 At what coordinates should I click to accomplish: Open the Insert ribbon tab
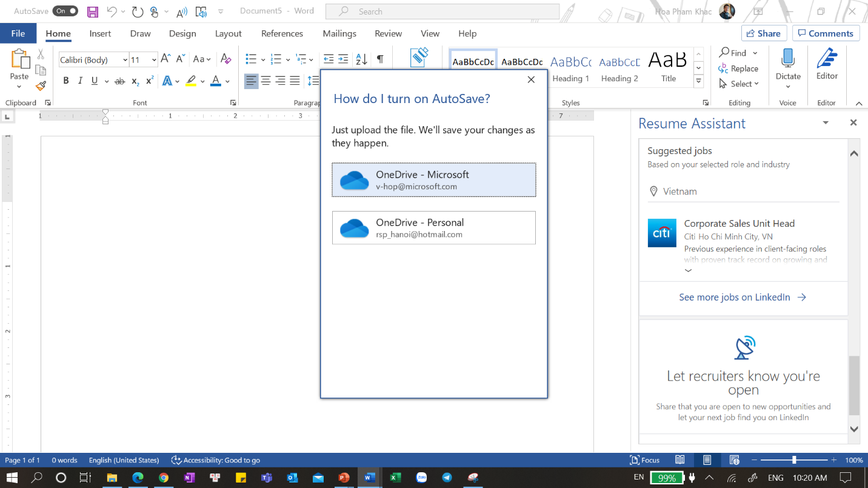(x=100, y=33)
